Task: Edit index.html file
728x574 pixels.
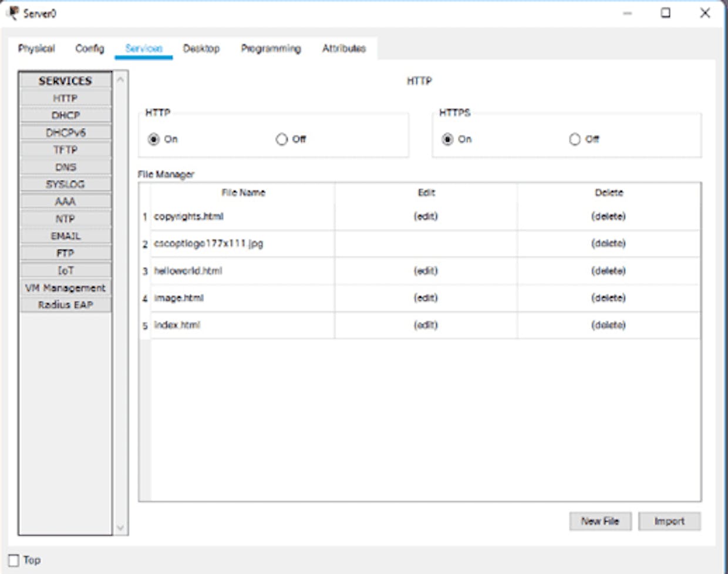Action: pyautogui.click(x=426, y=325)
